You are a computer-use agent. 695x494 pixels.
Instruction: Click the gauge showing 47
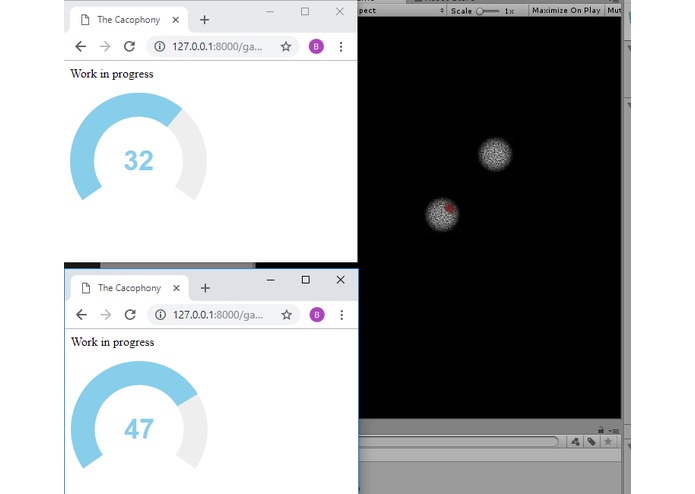coord(139,415)
